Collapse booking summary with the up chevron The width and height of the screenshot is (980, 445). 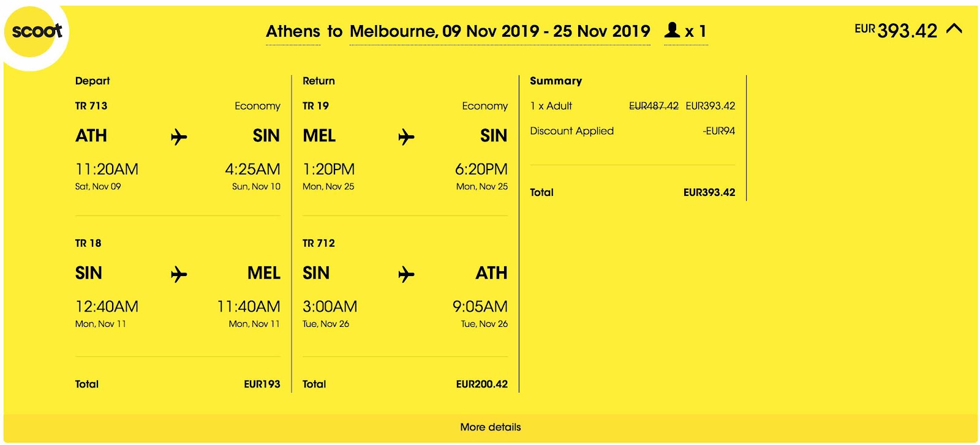point(954,29)
